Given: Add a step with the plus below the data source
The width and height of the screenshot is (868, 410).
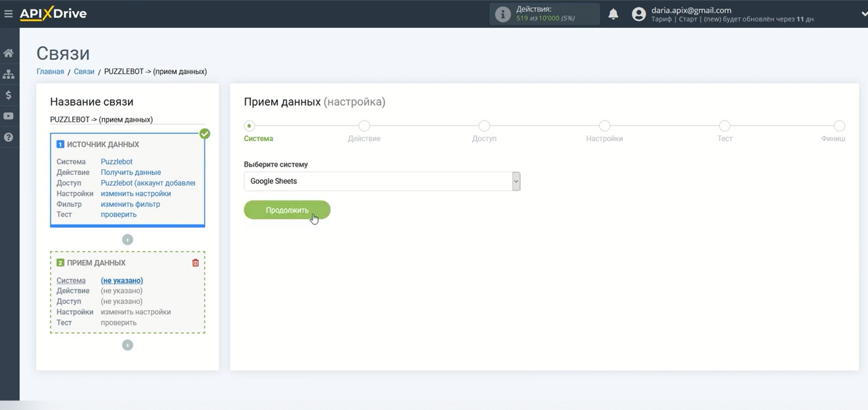Looking at the screenshot, I should click(x=127, y=239).
